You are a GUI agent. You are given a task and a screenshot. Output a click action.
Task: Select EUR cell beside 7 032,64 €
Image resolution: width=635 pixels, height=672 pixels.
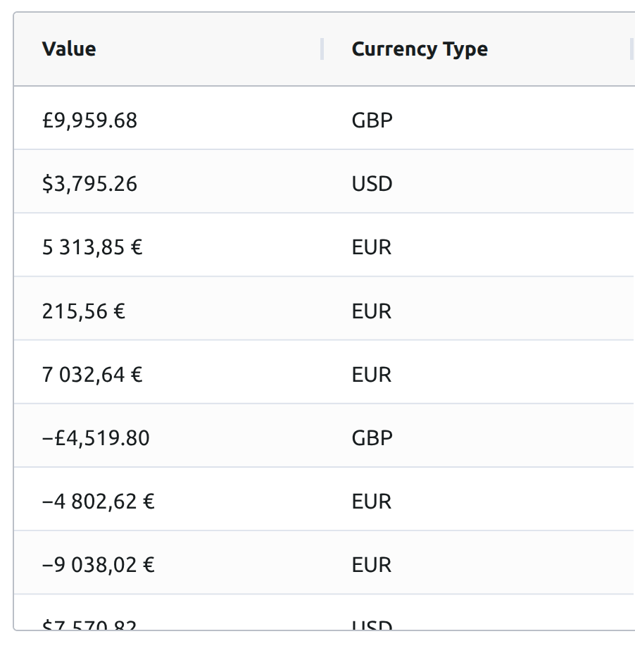tap(371, 374)
